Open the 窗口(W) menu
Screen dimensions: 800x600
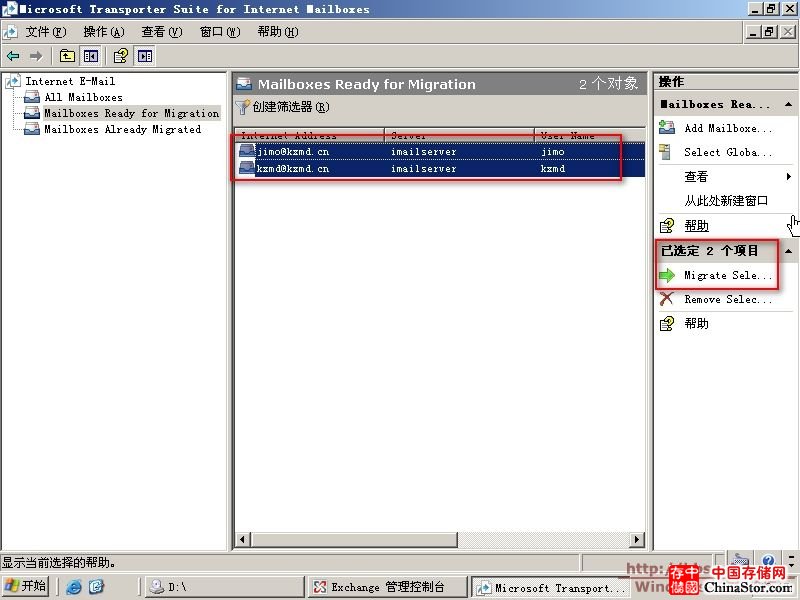pyautogui.click(x=220, y=32)
